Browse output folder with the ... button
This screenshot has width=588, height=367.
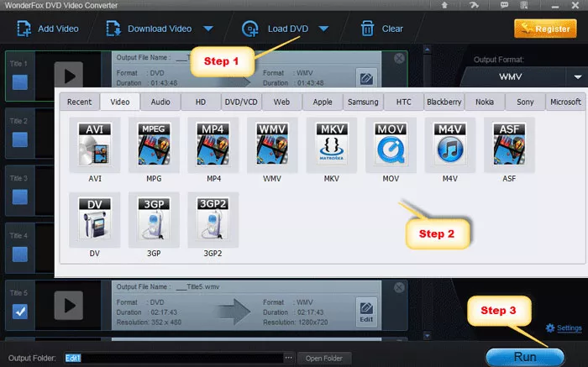point(288,358)
